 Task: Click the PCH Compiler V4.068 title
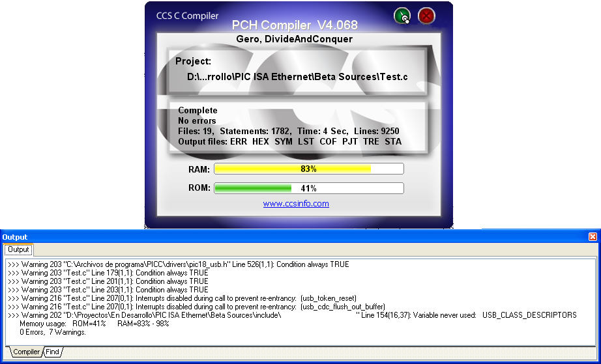click(295, 25)
